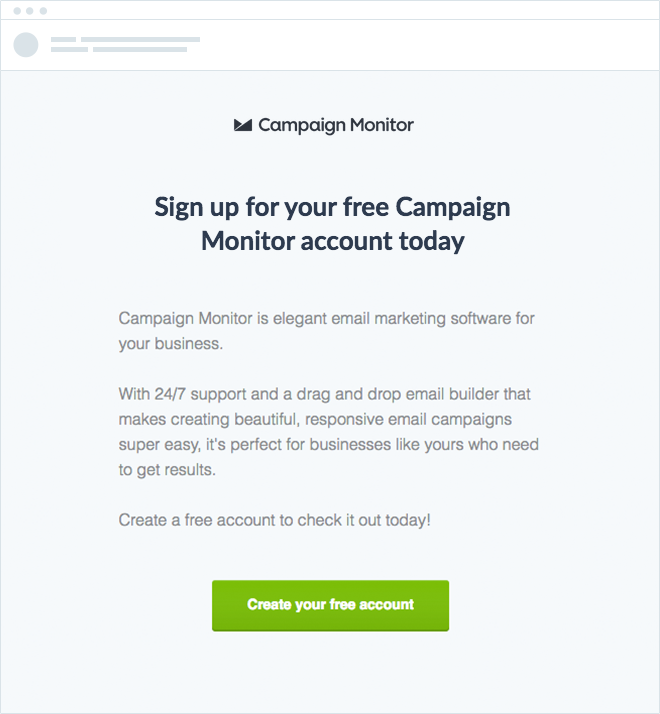Click the 'Create your free account' button
The height and width of the screenshot is (714, 660).
[x=330, y=605]
